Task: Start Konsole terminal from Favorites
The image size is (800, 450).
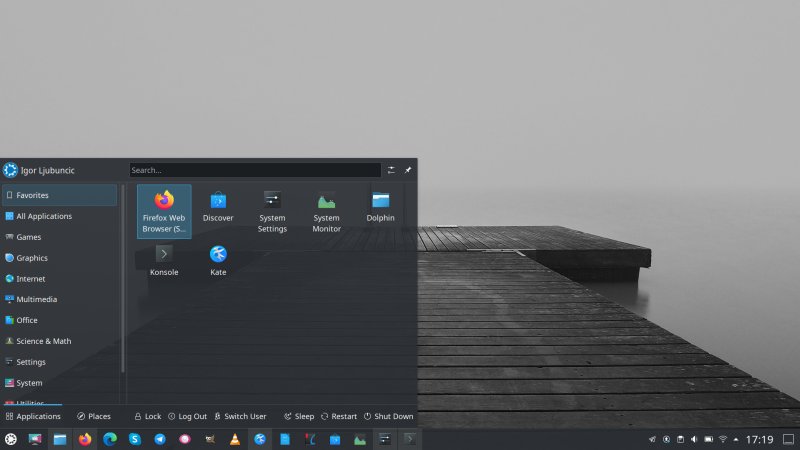Action: 164,261
